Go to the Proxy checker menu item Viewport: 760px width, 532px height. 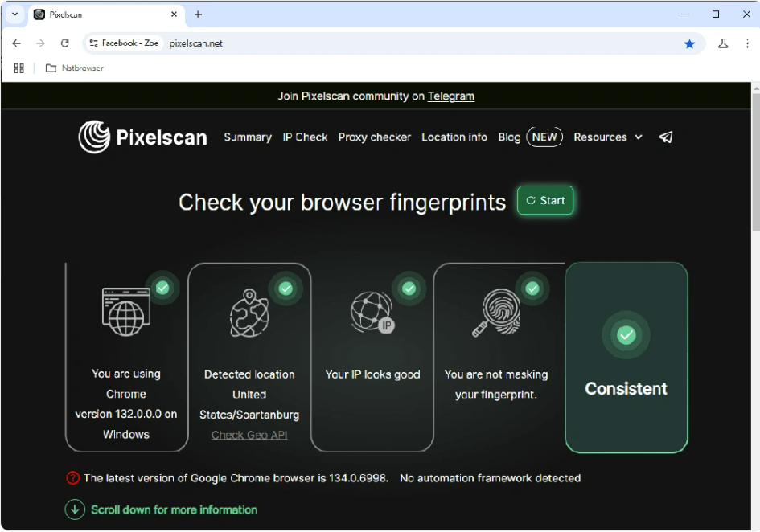coord(374,137)
